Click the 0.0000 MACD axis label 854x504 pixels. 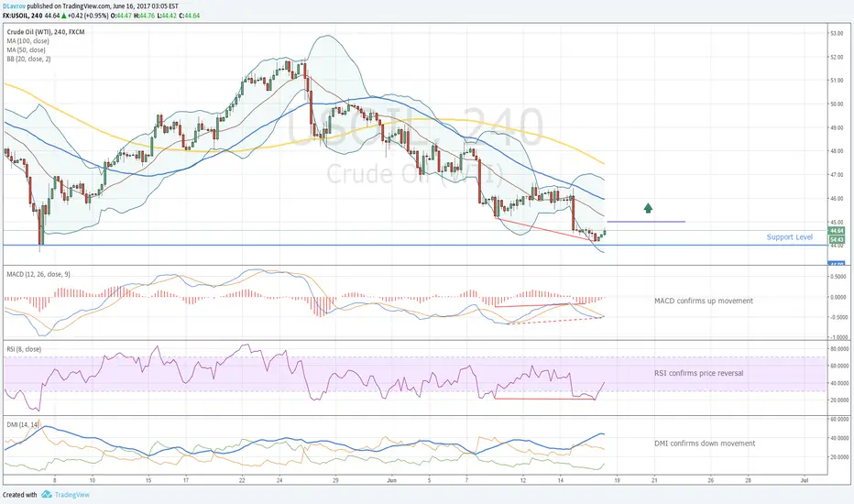click(x=838, y=297)
